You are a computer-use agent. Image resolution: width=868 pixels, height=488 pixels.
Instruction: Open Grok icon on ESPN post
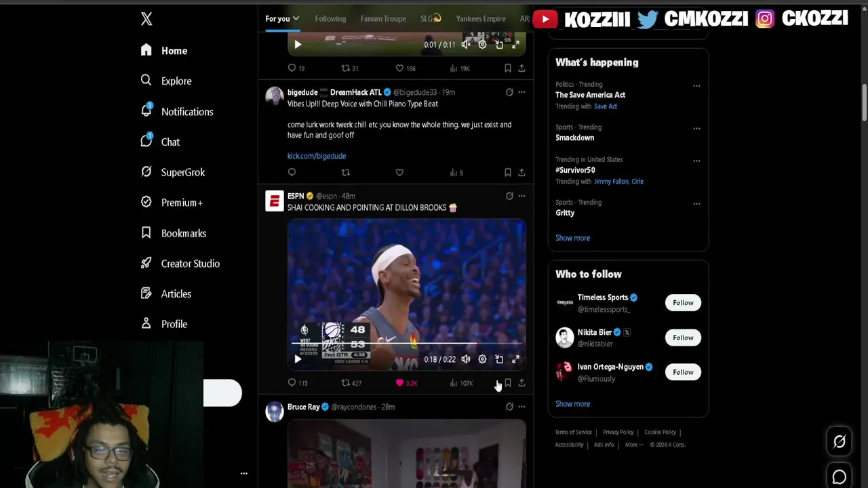509,196
